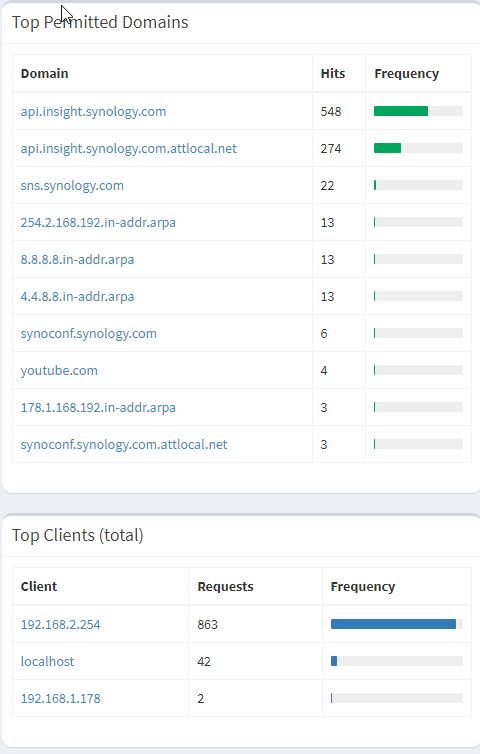Image resolution: width=480 pixels, height=754 pixels.
Task: Click the Top Permitted Domains heading
Action: [100, 22]
